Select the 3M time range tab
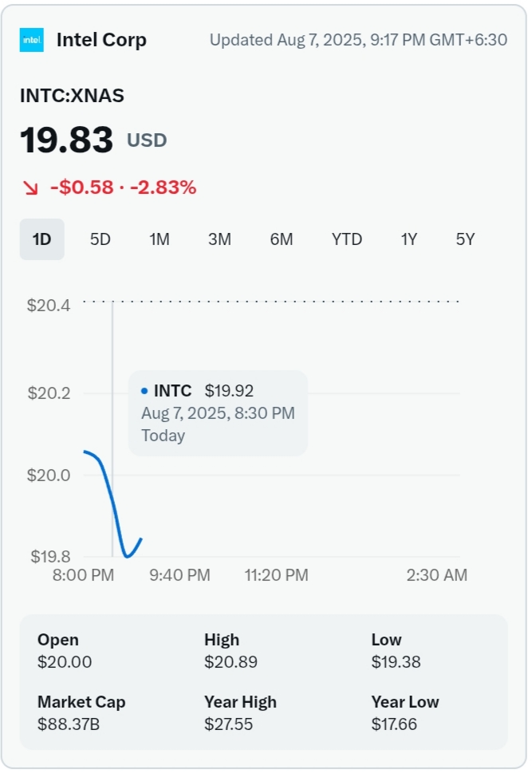The height and width of the screenshot is (773, 532). pyautogui.click(x=219, y=239)
